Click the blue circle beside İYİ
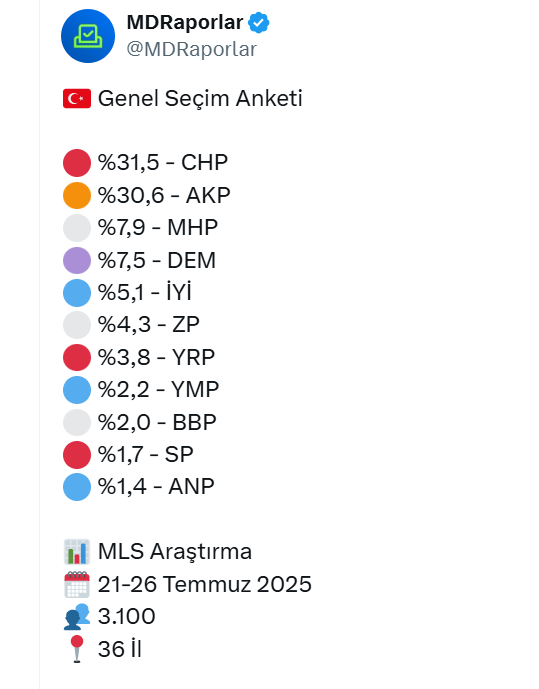 click(x=77, y=293)
